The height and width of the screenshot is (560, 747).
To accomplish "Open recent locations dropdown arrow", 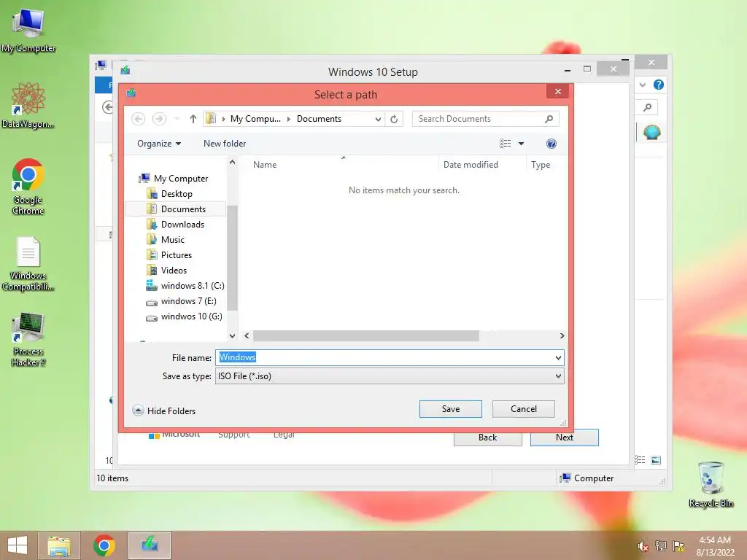I will [177, 119].
